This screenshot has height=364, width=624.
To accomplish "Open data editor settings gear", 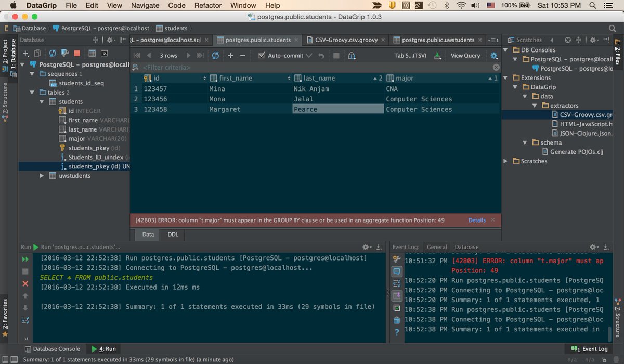I will (494, 55).
